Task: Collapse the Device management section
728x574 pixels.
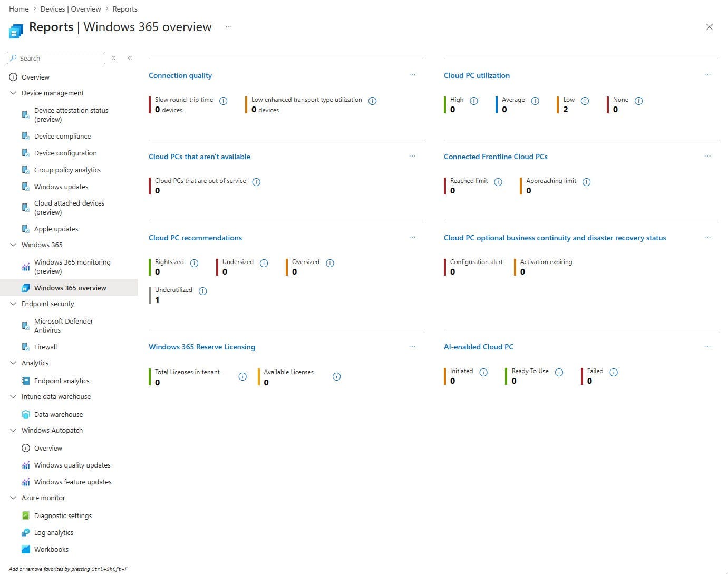Action: tap(13, 93)
